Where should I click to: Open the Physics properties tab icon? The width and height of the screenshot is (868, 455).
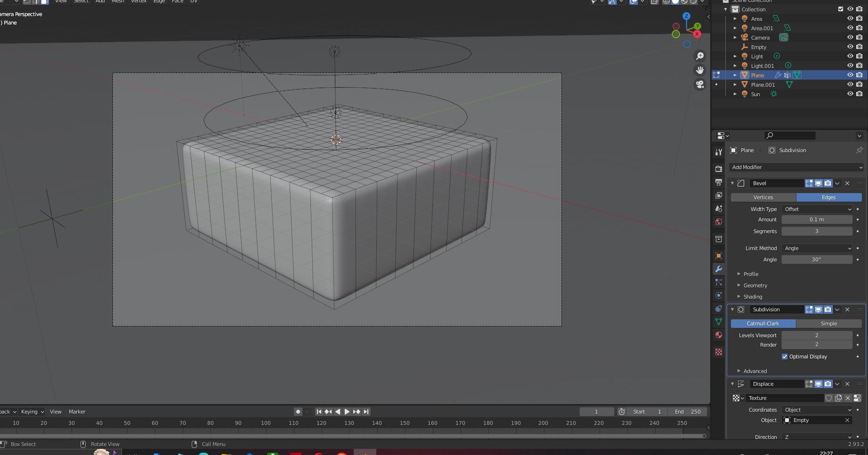coord(718,295)
